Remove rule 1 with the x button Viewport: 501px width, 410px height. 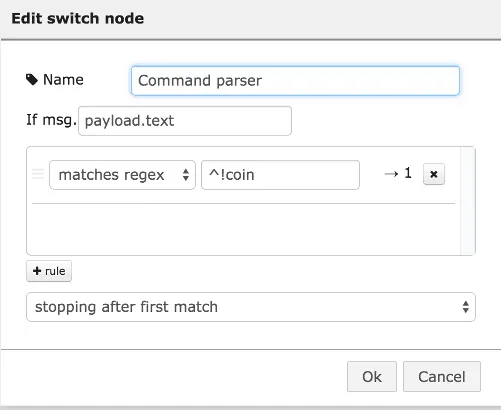click(434, 174)
